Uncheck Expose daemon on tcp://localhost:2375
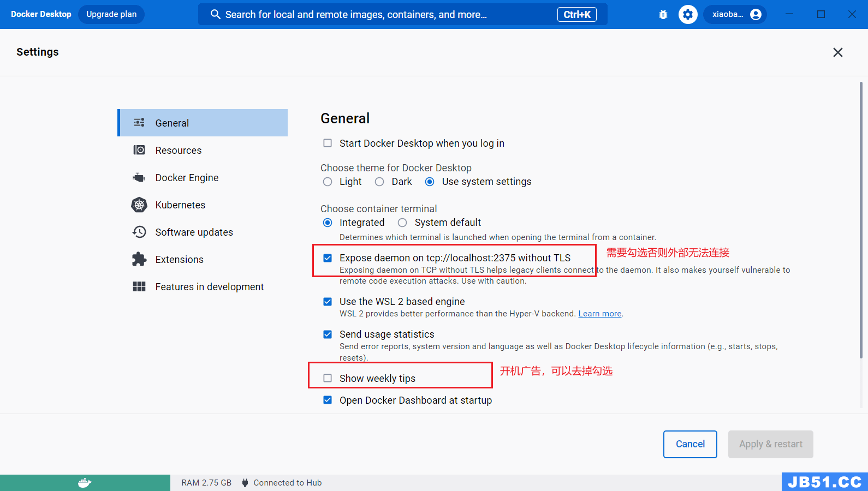 [x=328, y=258]
